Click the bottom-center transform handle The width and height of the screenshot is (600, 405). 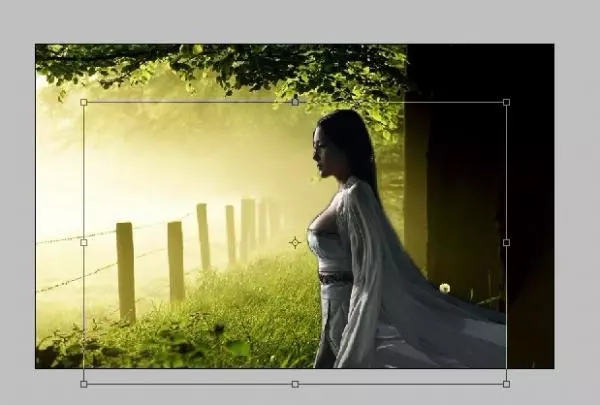[294, 383]
